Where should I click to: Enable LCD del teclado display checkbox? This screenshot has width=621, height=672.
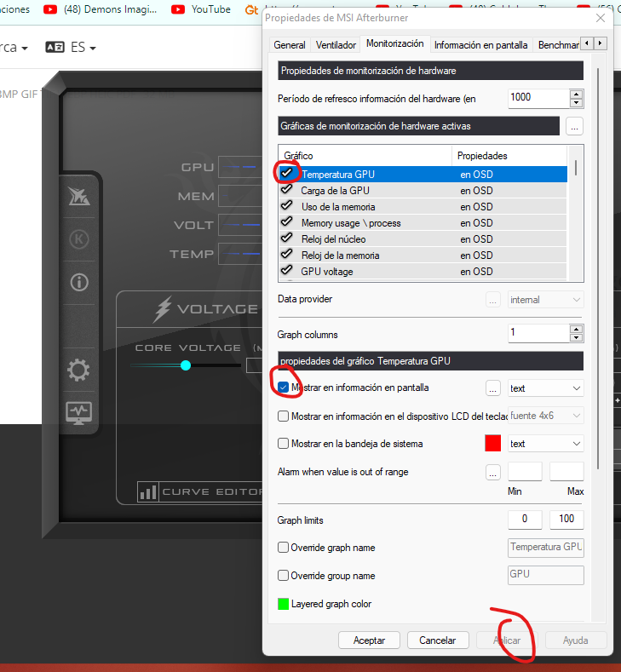[x=283, y=416]
